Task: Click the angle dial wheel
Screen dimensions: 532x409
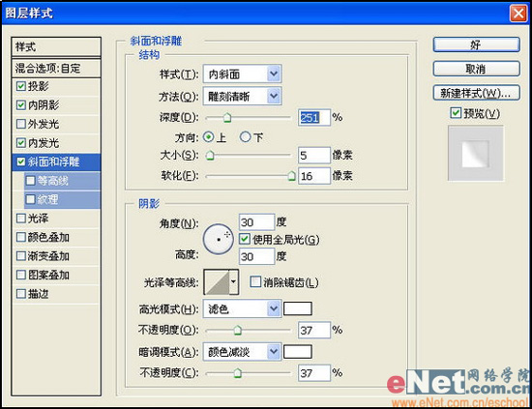Action: click(219, 239)
